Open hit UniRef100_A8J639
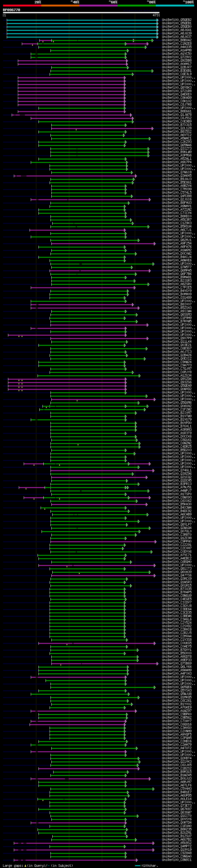This screenshot has height=868, width=197. click(177, 33)
